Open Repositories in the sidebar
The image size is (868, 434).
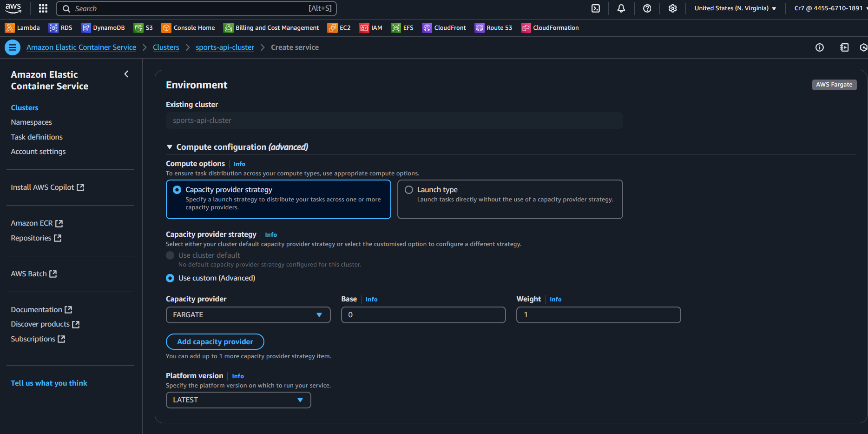pyautogui.click(x=36, y=238)
